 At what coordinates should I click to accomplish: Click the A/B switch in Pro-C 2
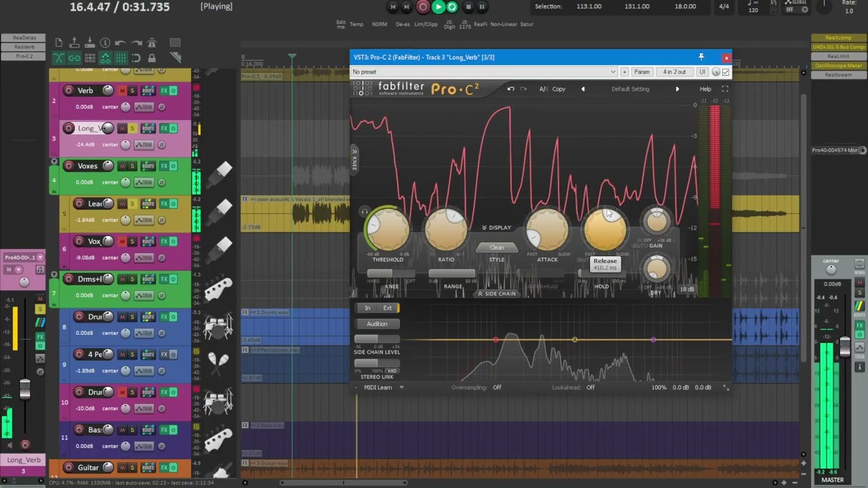(543, 89)
